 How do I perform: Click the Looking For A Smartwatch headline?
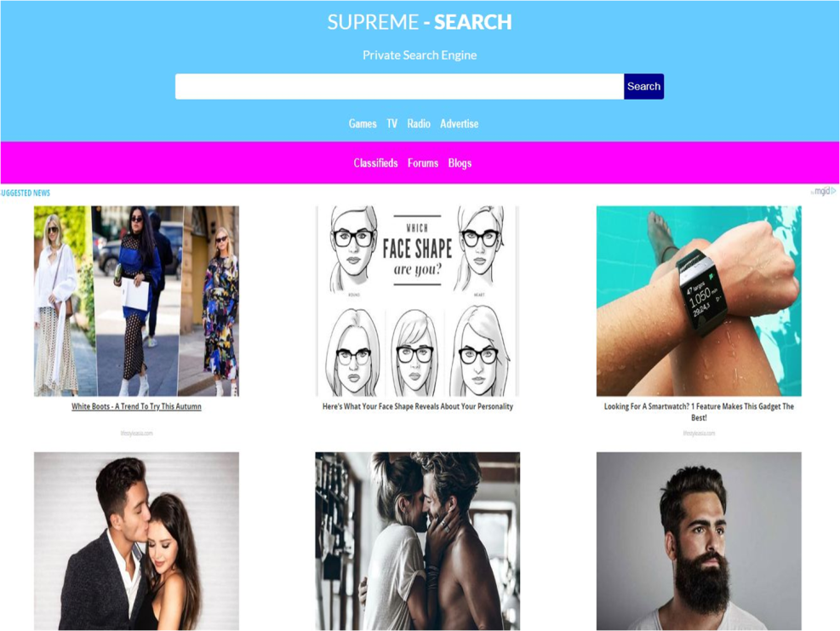pos(699,412)
